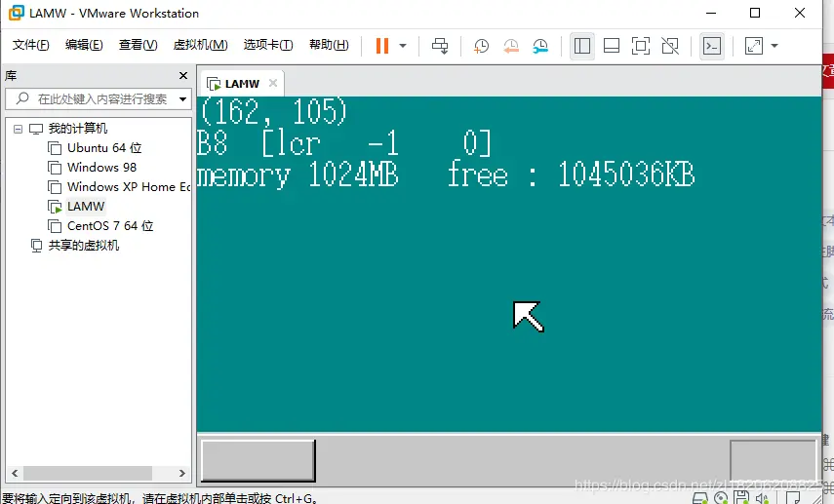Click the library scrollbar left arrow

tap(15, 473)
